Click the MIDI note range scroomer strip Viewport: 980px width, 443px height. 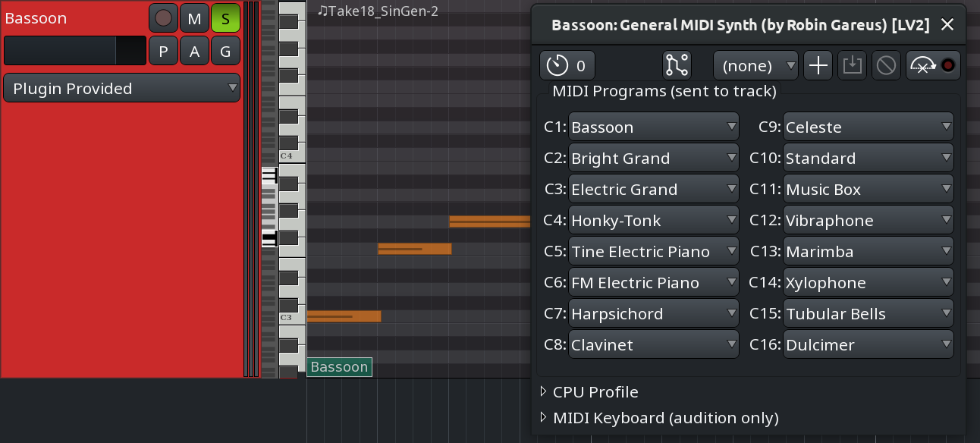click(269, 189)
